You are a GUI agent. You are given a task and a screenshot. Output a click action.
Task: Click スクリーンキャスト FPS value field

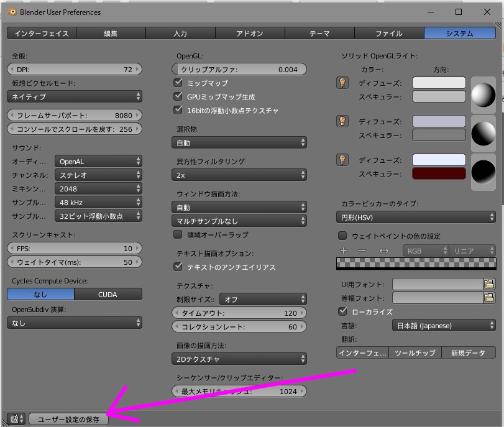tap(75, 248)
